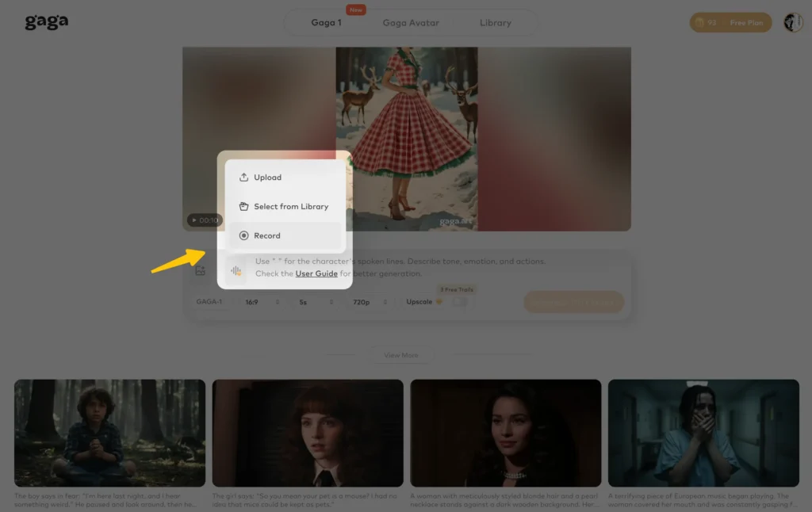Image resolution: width=812 pixels, height=512 pixels.
Task: Click the credits coin balance showing 92
Action: coord(706,23)
